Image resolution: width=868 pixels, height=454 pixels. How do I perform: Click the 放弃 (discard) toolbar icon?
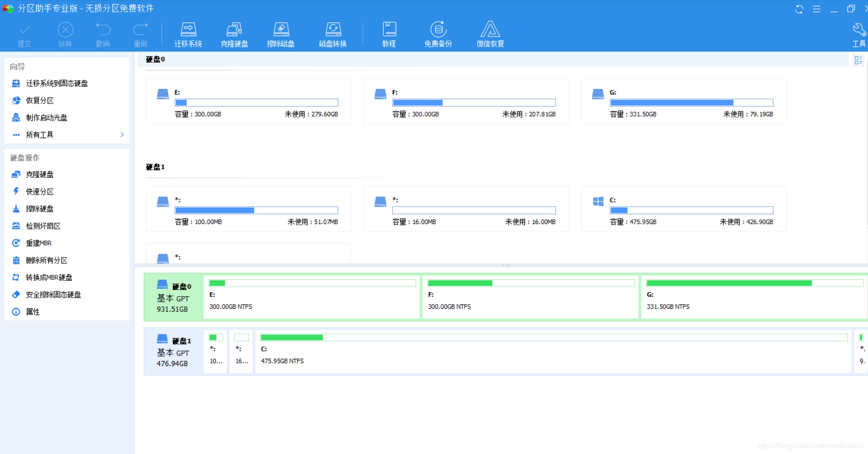pos(65,35)
